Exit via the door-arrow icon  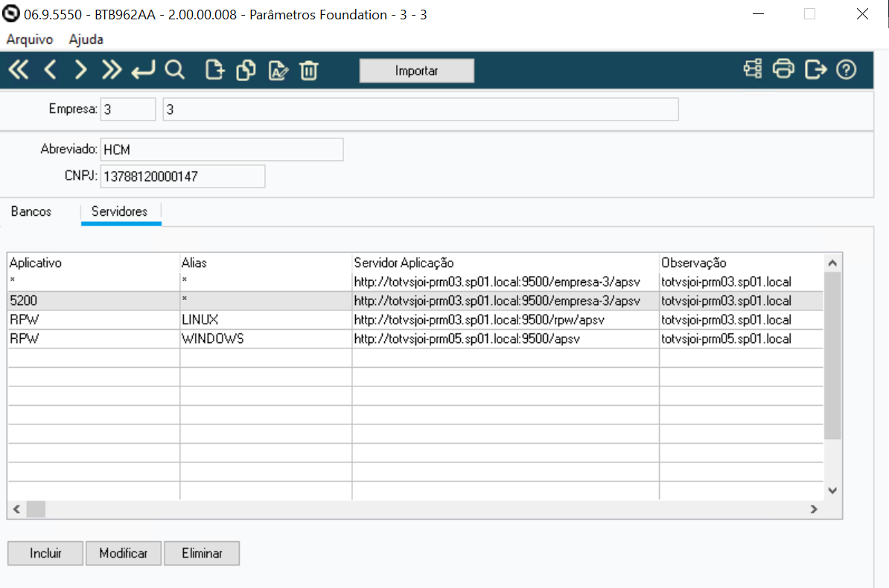(x=816, y=68)
